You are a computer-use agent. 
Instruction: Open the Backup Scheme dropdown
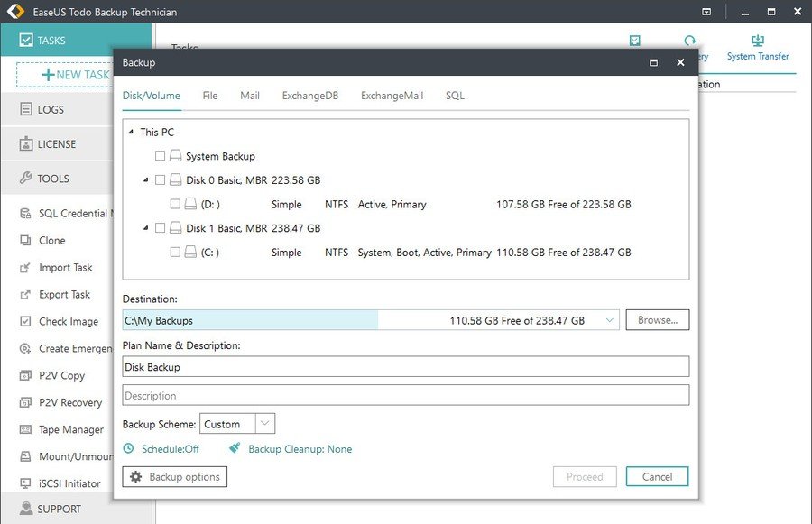pos(265,424)
